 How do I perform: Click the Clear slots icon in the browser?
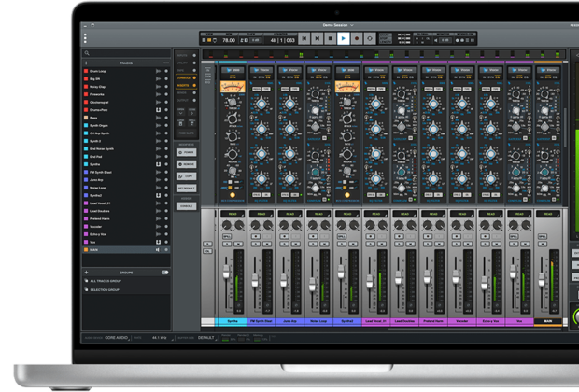[180, 123]
